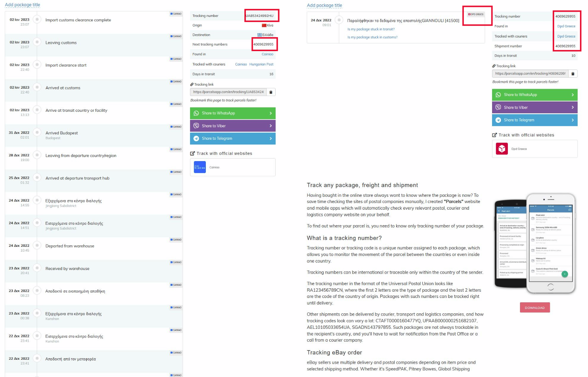Click Telegram icon on the Dpd Greece tracking page
Image resolution: width=588 pixels, height=377 pixels.
tap(498, 120)
